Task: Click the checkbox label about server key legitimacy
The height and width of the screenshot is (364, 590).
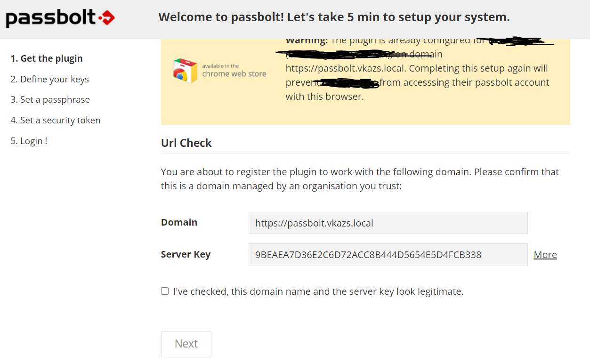Action: pyautogui.click(x=318, y=291)
